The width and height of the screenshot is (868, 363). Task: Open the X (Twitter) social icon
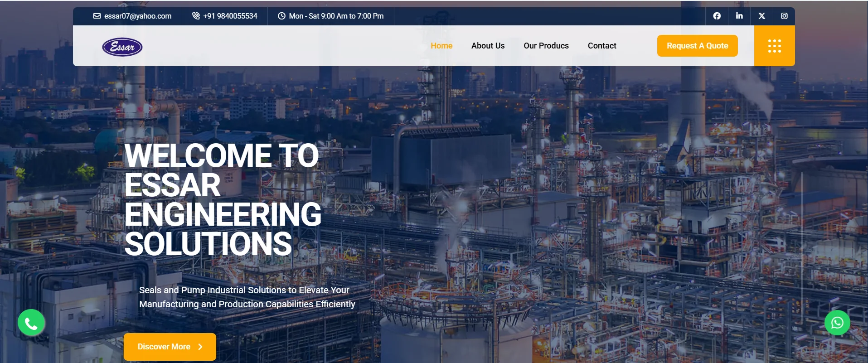[x=762, y=16]
